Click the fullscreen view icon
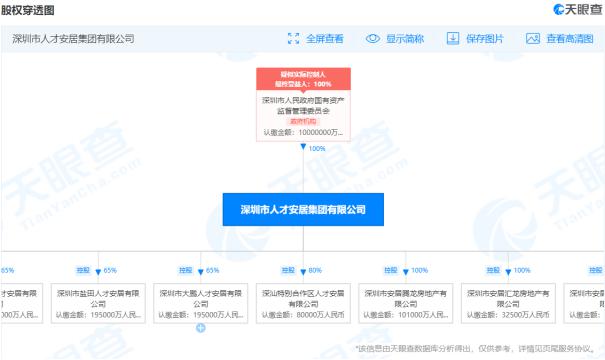 [293, 39]
